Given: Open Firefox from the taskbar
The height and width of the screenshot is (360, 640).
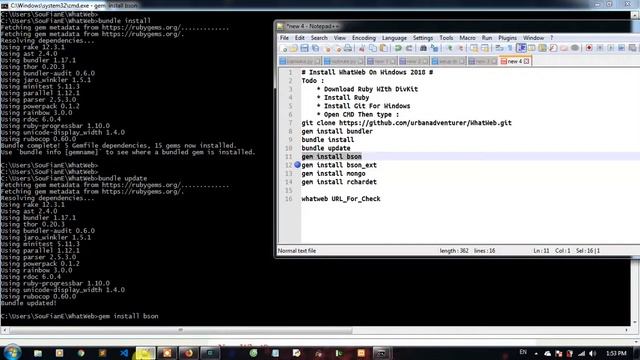Looking at the screenshot, I should coord(188,353).
